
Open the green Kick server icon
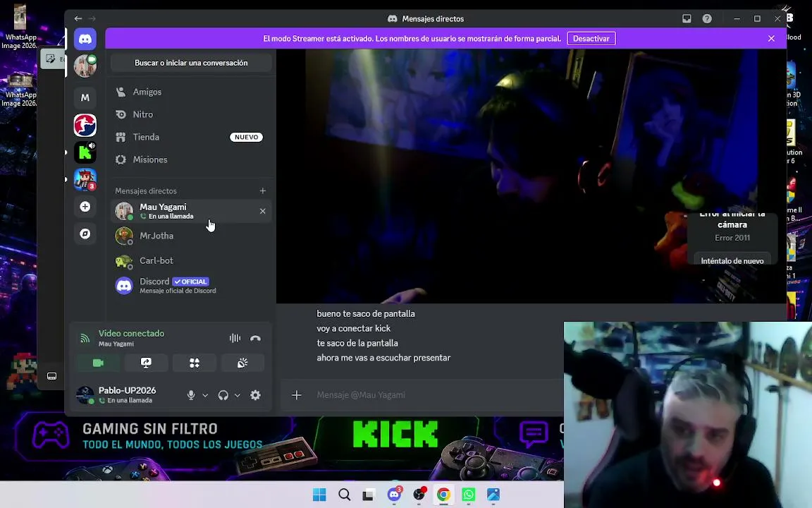pyautogui.click(x=85, y=152)
